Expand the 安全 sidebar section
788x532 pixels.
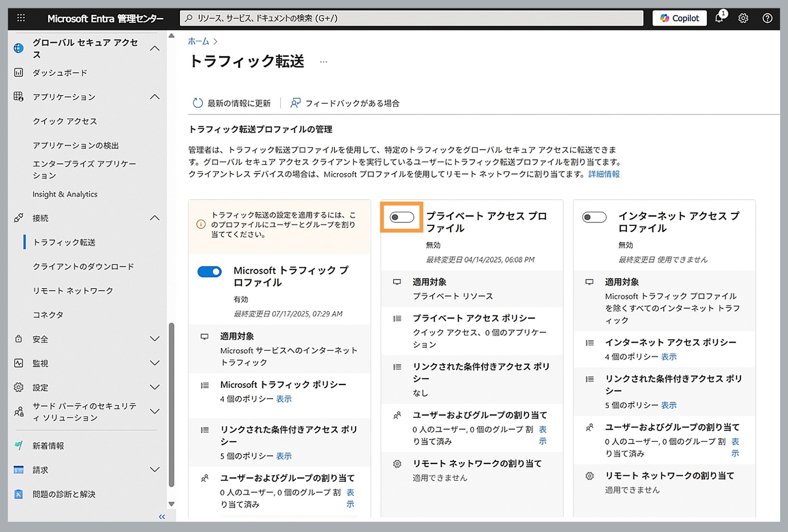pyautogui.click(x=154, y=339)
